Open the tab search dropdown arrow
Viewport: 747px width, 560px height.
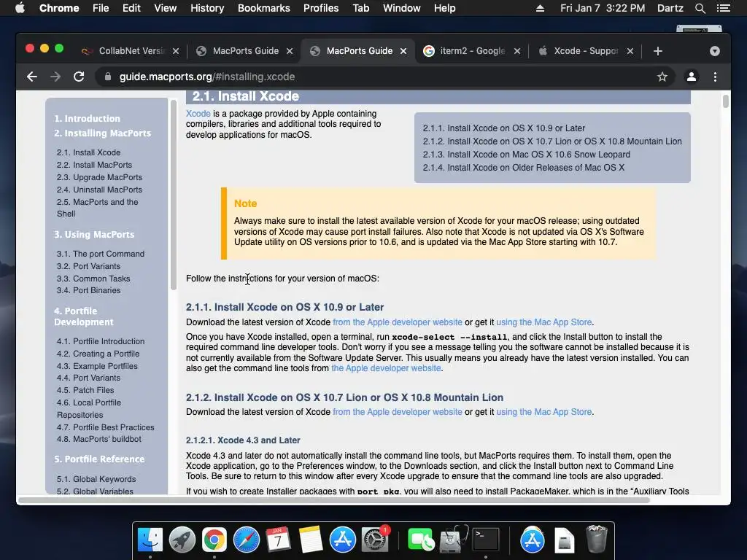click(715, 51)
